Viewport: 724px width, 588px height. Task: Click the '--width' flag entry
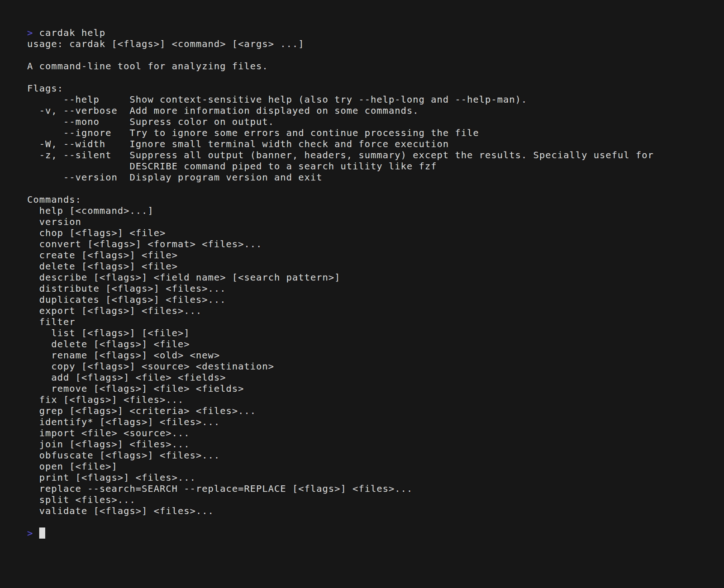[x=84, y=144]
